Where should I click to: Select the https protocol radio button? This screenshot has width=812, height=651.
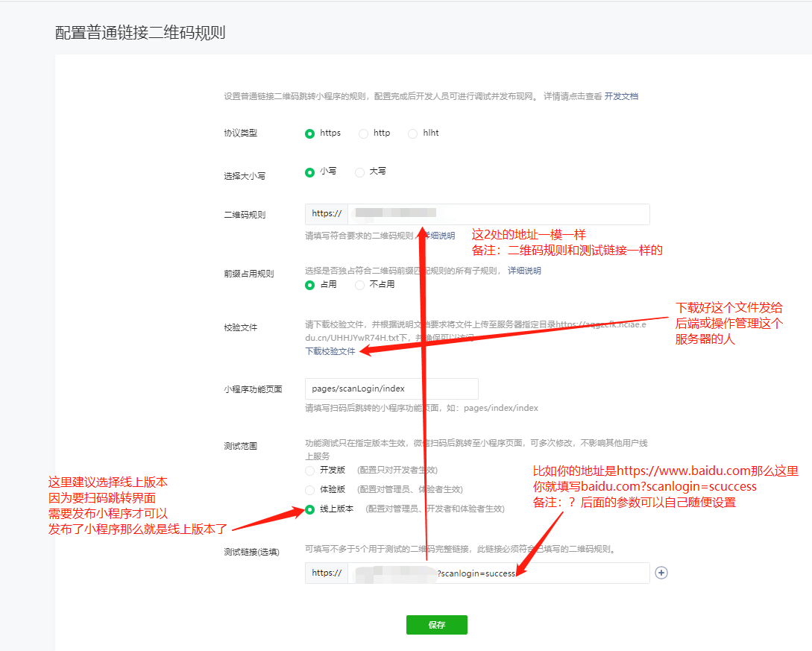[x=310, y=133]
